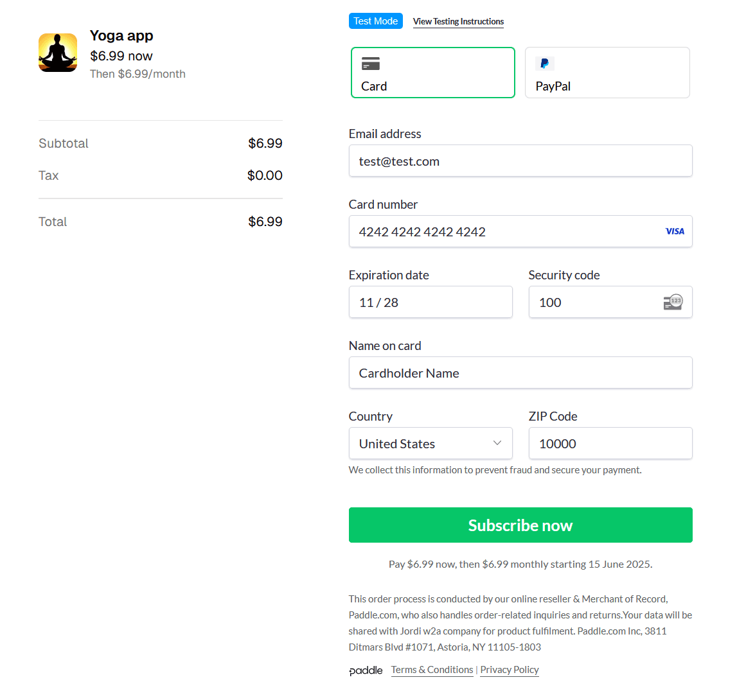746x700 pixels.
Task: Open the Privacy Policy link
Action: point(510,670)
